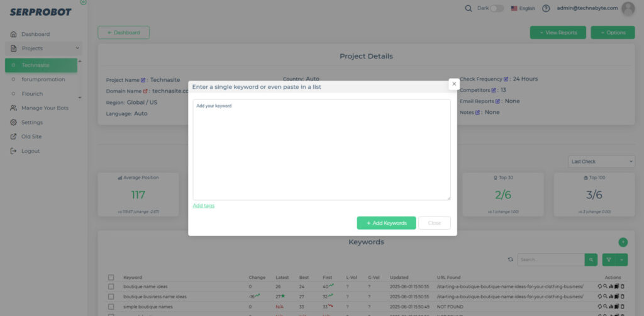
Task: Click the edit icon beside Project Name
Action: click(144, 80)
